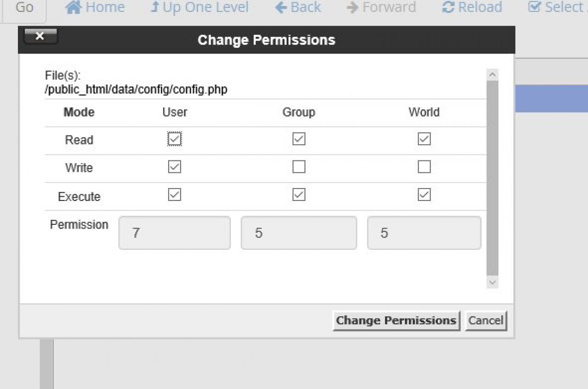
Task: Close the Change Permissions dialog with X
Action: click(40, 36)
